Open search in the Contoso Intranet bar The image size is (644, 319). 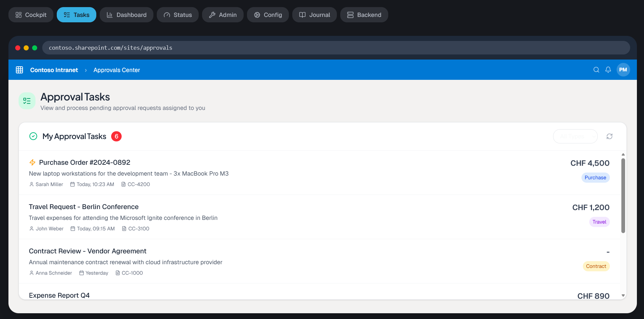tap(596, 70)
